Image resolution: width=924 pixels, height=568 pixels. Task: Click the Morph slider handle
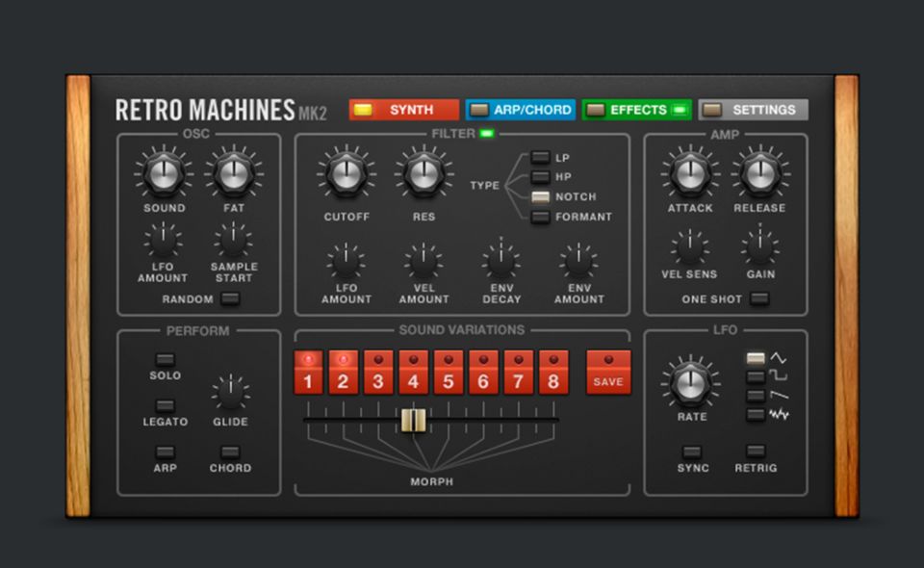pyautogui.click(x=413, y=420)
